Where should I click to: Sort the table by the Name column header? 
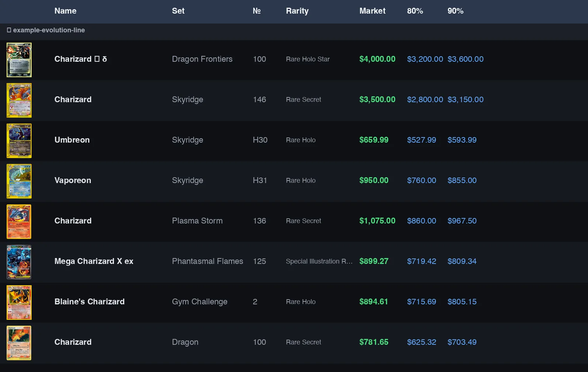(x=65, y=11)
